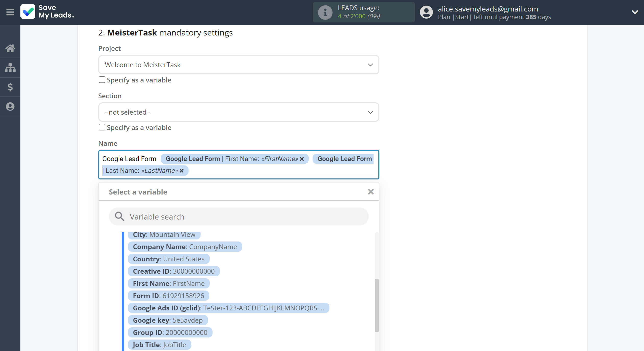Click the user avatar icon
Viewport: 644px width, 351px height.
tap(426, 12)
